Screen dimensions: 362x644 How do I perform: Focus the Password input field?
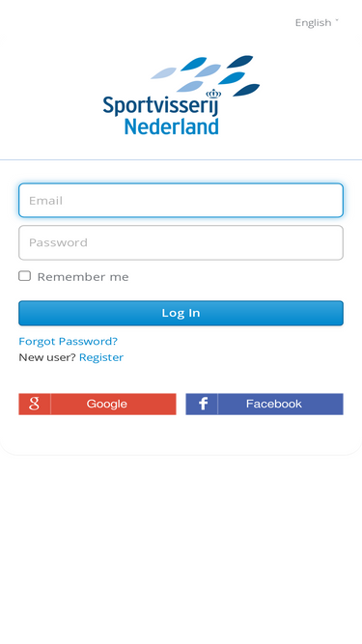181,242
